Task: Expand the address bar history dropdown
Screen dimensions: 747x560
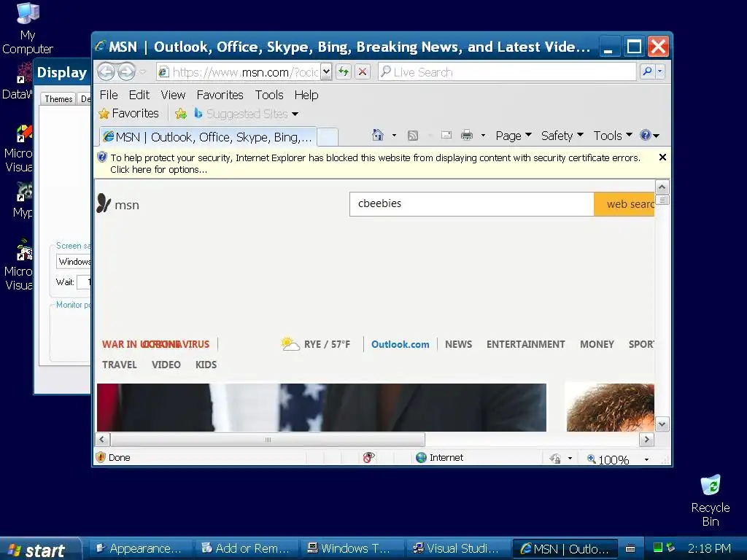Action: coord(326,72)
